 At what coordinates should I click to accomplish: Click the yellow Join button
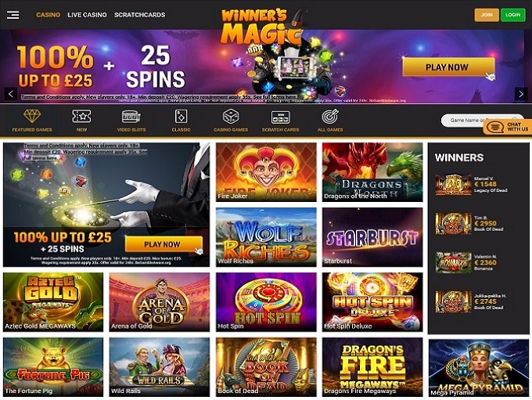[487, 15]
